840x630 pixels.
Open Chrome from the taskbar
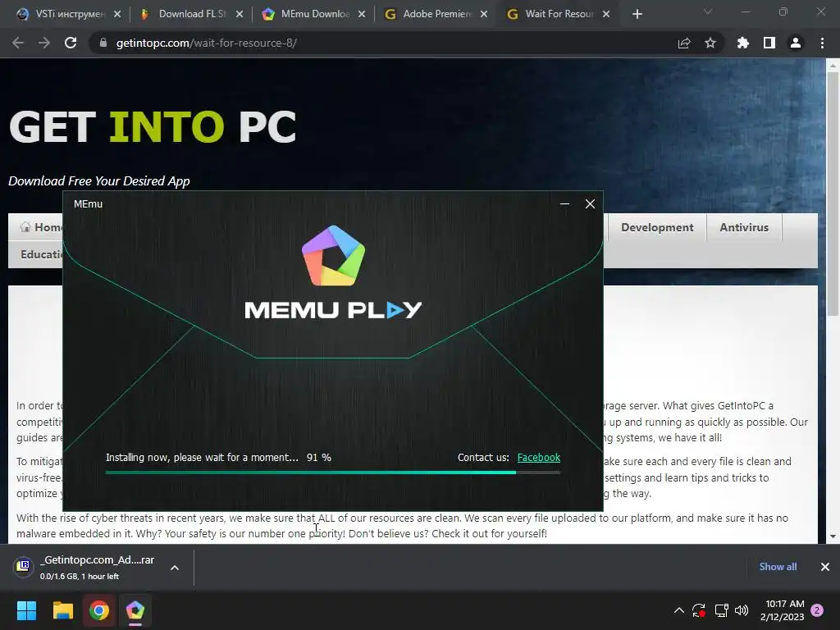click(x=99, y=610)
